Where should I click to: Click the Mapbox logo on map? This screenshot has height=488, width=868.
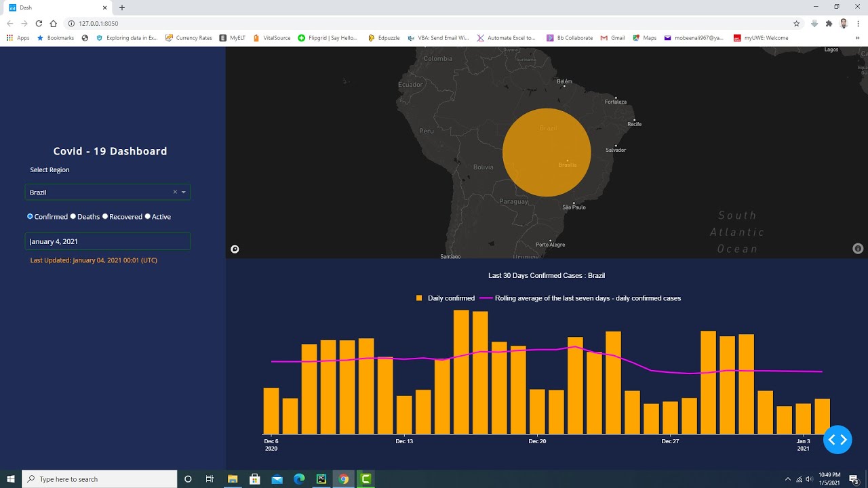tap(235, 249)
